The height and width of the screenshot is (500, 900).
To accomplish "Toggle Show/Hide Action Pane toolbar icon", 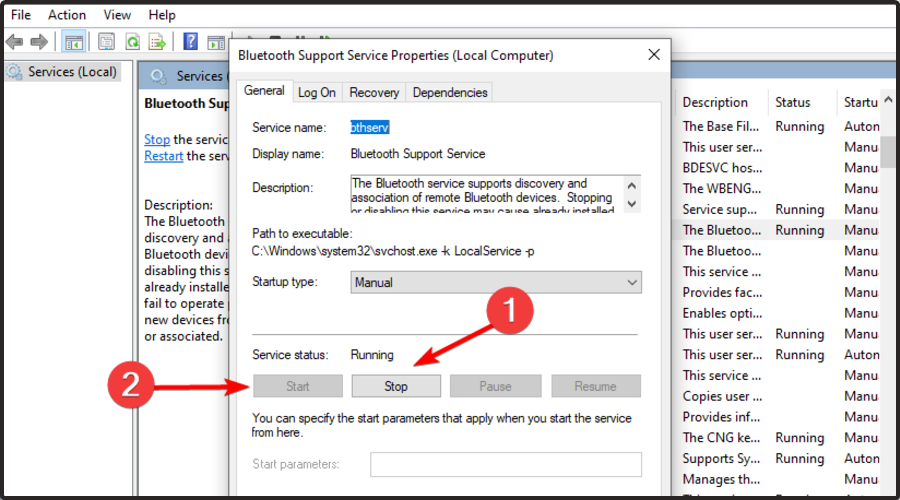I will (216, 42).
